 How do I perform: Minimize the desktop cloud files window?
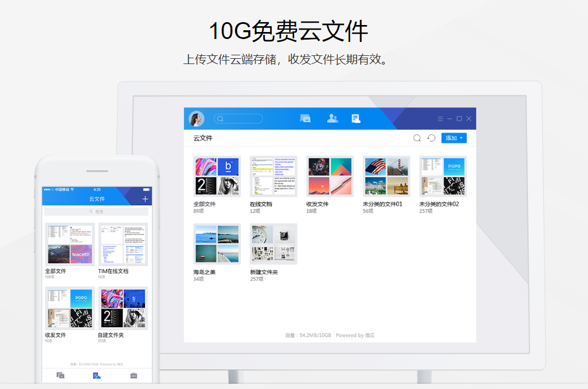(x=449, y=119)
